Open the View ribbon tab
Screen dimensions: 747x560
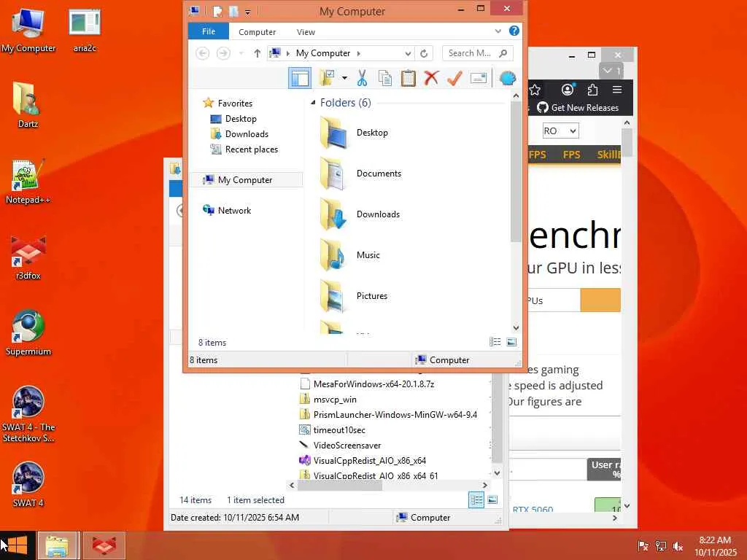point(306,32)
